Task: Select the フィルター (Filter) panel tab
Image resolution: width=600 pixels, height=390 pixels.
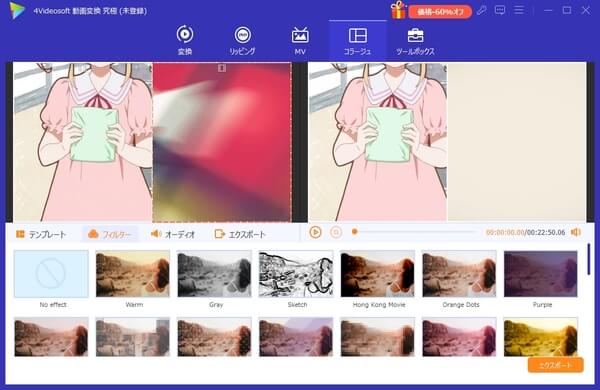Action: click(x=110, y=234)
